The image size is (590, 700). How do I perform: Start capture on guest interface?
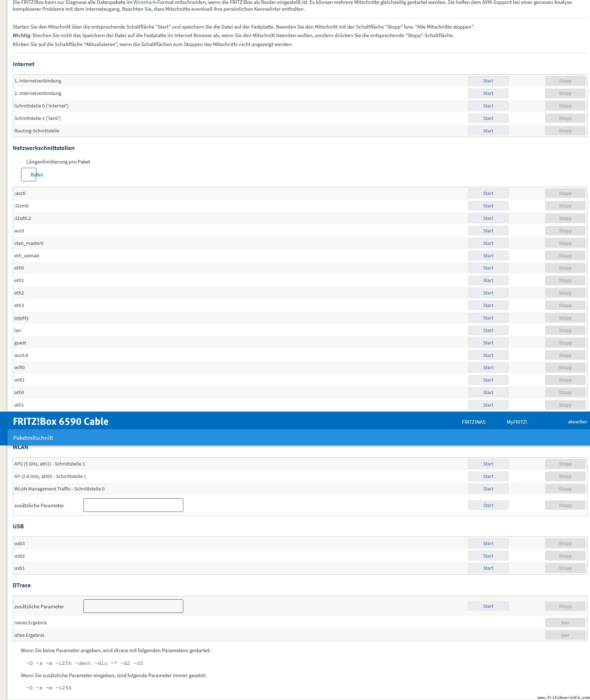[x=488, y=343]
